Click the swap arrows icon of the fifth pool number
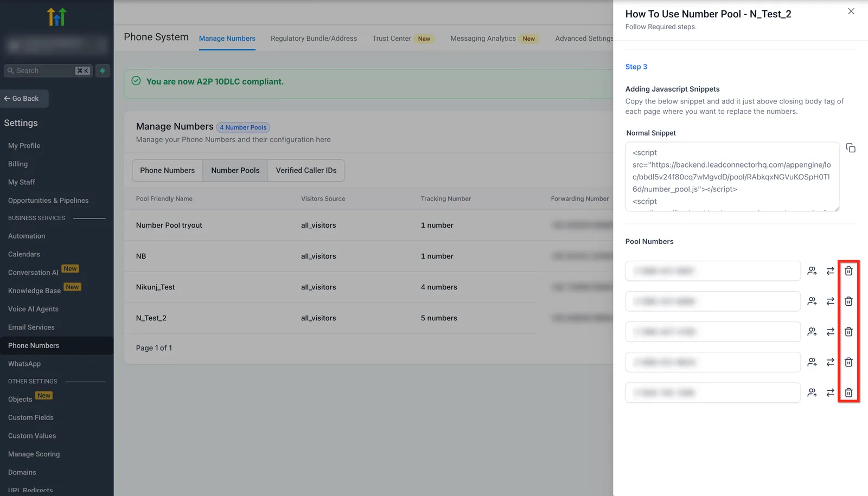Viewport: 868px width, 496px height. point(831,392)
